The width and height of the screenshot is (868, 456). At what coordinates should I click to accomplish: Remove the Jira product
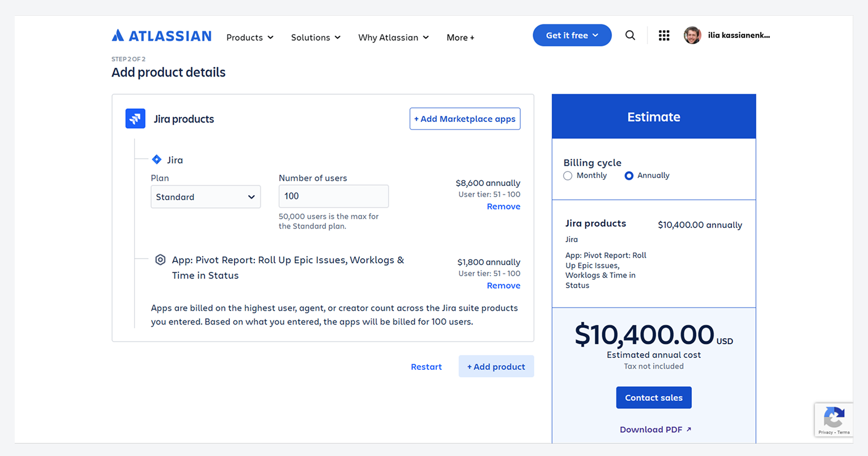504,206
